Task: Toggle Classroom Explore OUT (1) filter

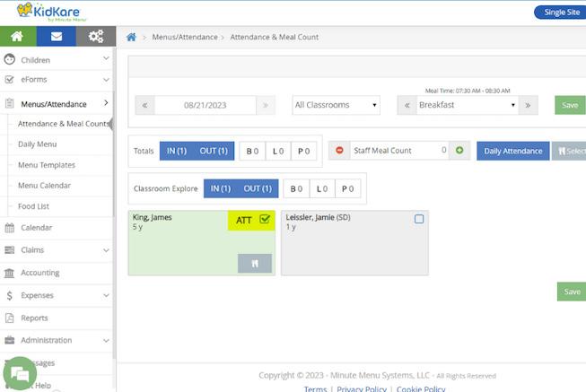Action: point(258,188)
